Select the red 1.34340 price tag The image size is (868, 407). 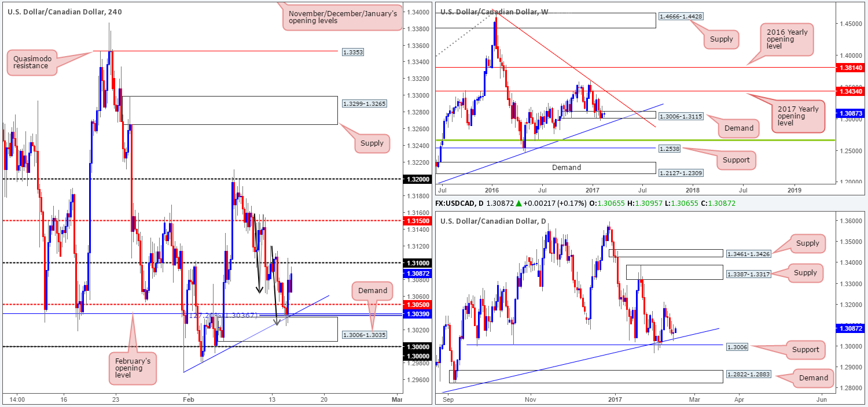tap(851, 91)
